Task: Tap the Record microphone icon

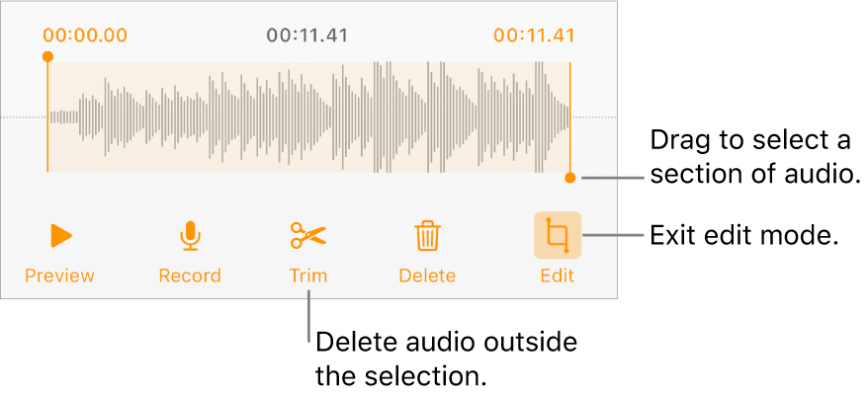Action: point(189,235)
